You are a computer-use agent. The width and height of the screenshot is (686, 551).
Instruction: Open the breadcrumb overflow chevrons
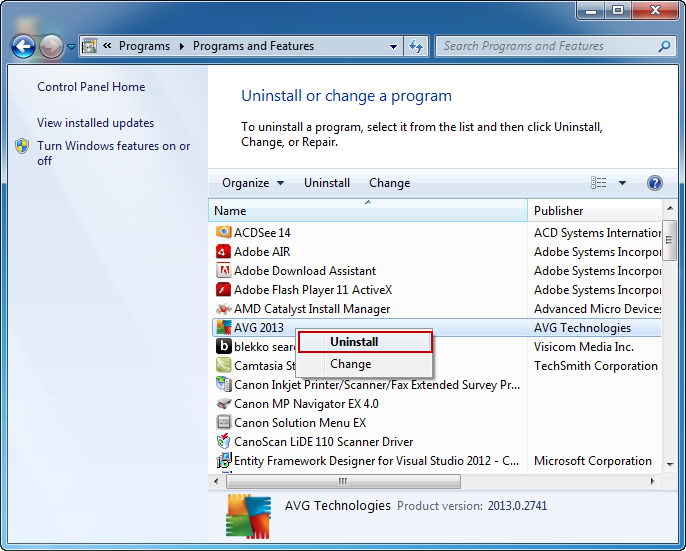pyautogui.click(x=107, y=46)
